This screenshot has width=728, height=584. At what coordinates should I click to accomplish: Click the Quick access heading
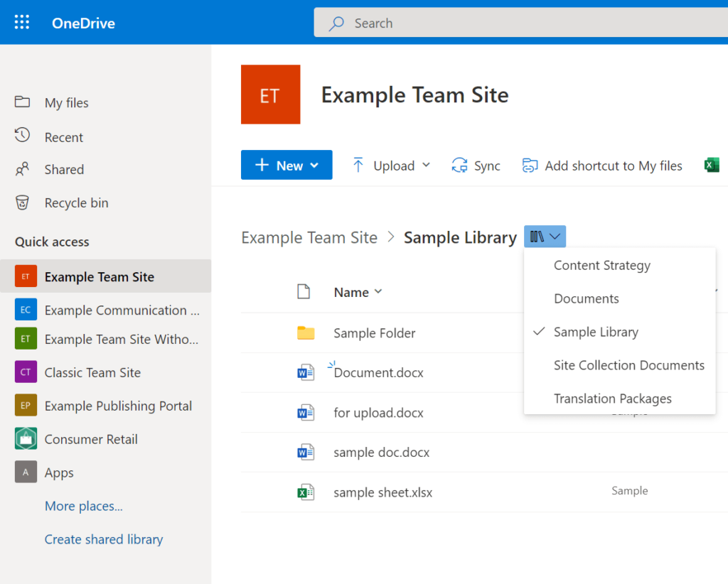coord(52,242)
